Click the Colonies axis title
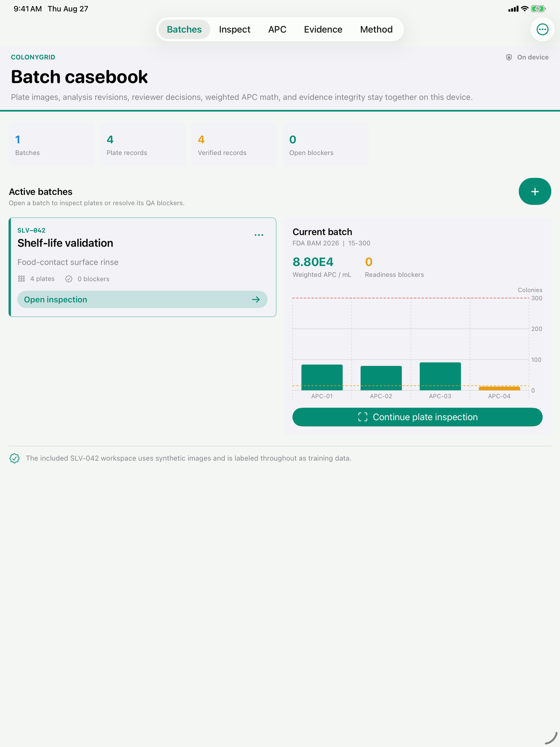Image resolution: width=560 pixels, height=747 pixels. click(x=530, y=290)
